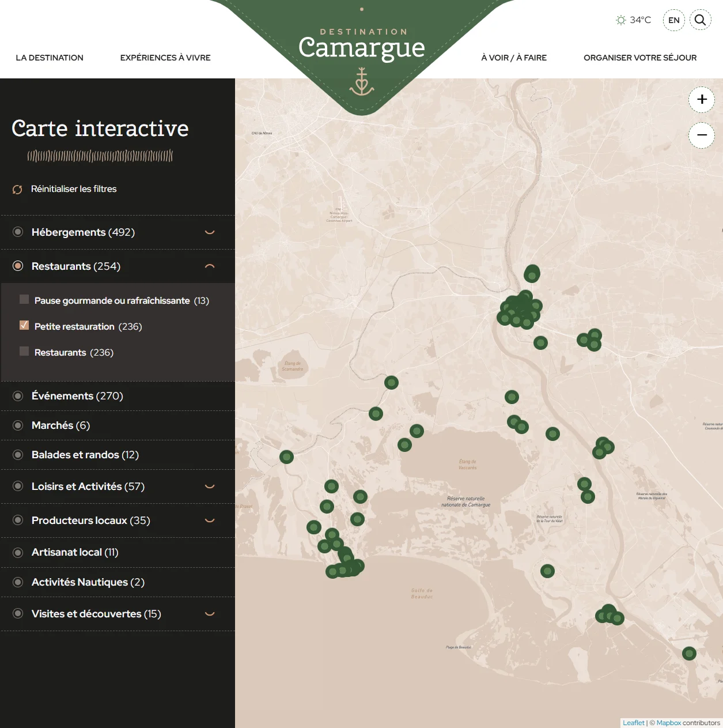Click the Balades et randos (12) label
Viewport: 723px width, 728px height.
click(85, 455)
